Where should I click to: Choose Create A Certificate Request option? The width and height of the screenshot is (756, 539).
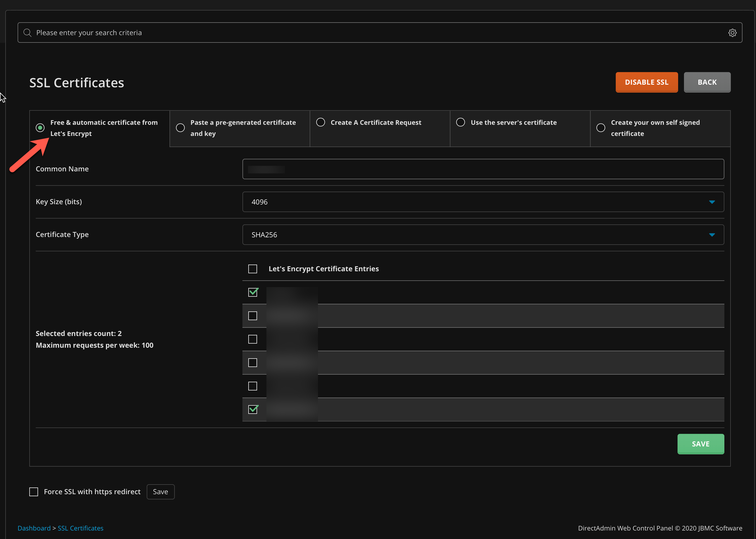coord(320,122)
